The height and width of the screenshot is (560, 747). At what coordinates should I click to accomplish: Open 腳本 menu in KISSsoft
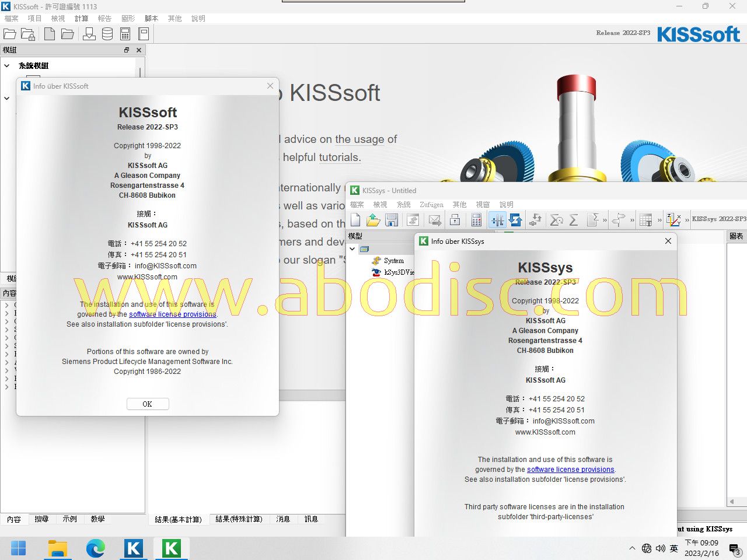[152, 18]
